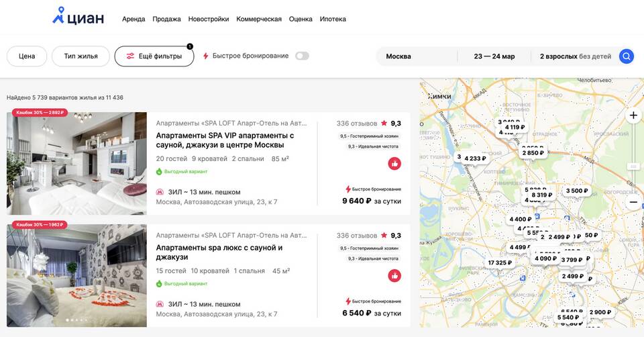Open Ещё фильтры panel
644x337 pixels.
coord(154,56)
